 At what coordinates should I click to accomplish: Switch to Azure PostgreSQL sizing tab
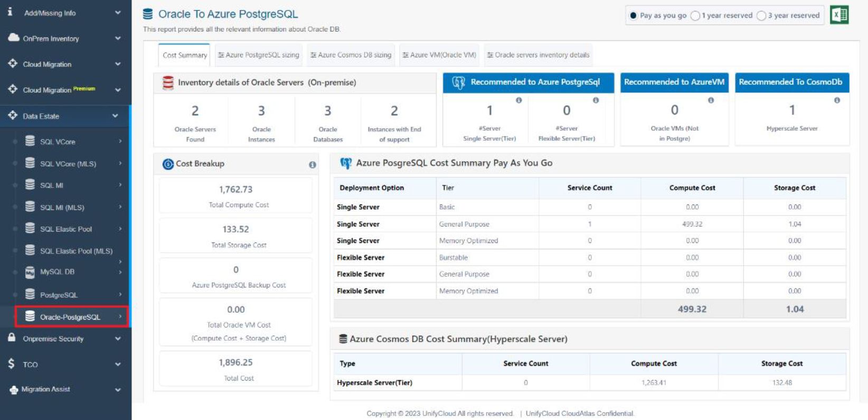pos(259,55)
